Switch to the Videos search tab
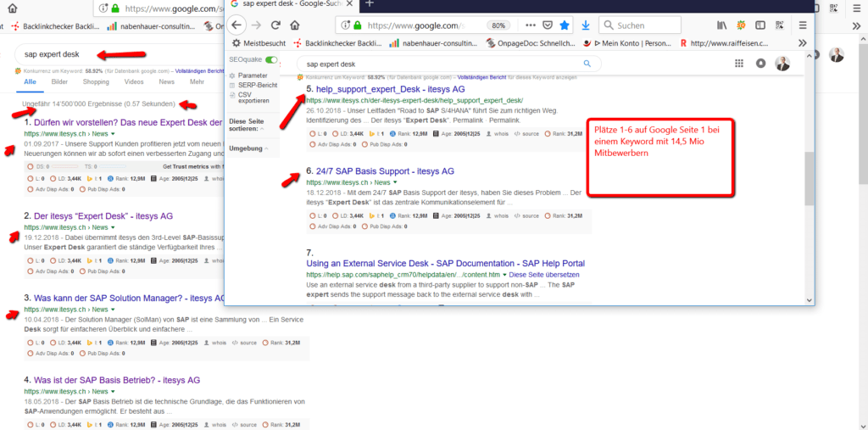Viewport: 868px width, 430px height. click(x=134, y=82)
